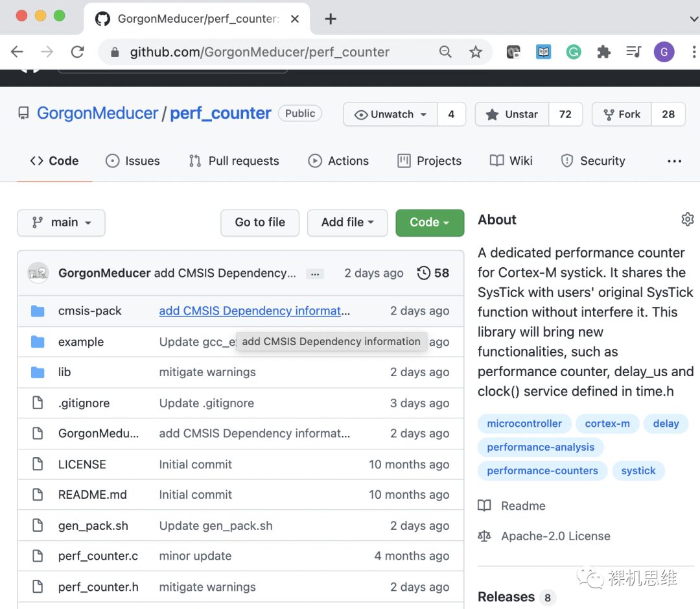Viewport: 700px width, 609px height.
Task: Fork the perf_counter repository
Action: click(x=622, y=114)
